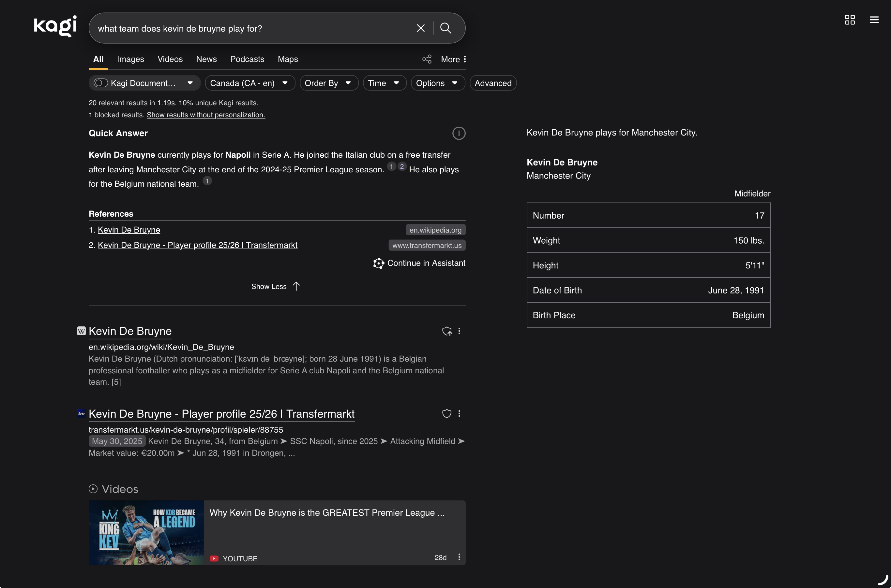Click the Advanced search button
Viewport: 891px width, 588px height.
(x=493, y=83)
